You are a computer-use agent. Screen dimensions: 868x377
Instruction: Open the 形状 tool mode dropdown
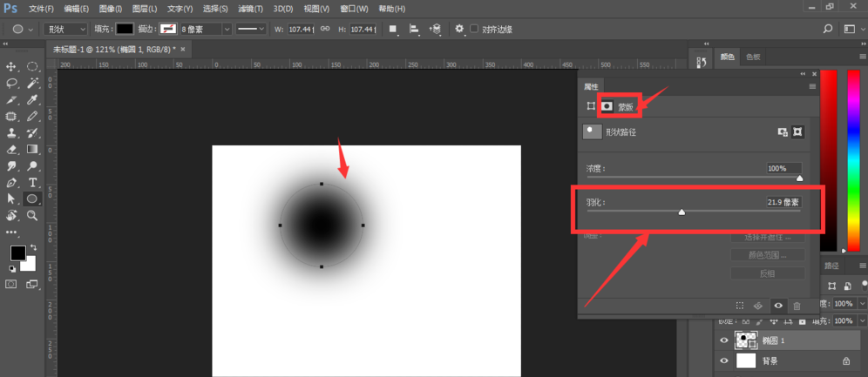tap(65, 29)
